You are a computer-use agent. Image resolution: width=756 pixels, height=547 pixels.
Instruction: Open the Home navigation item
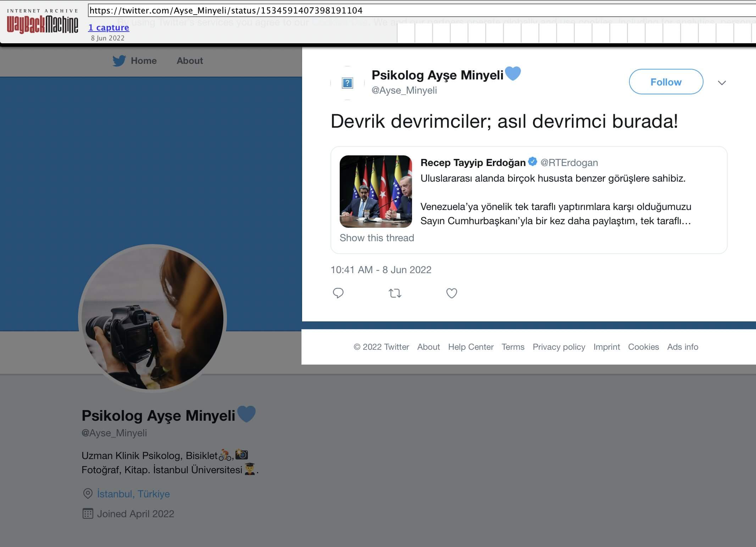click(x=143, y=61)
